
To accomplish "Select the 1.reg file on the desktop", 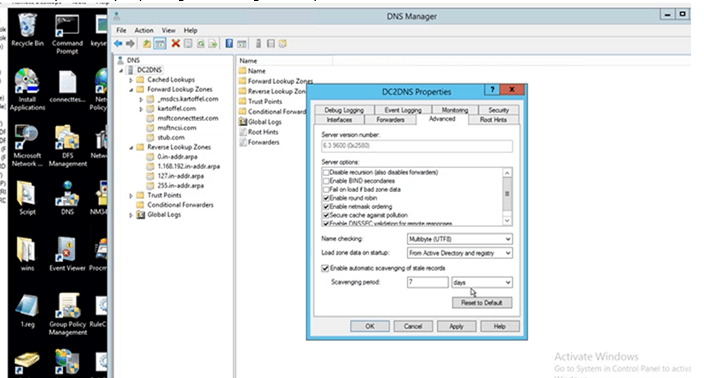I will pyautogui.click(x=27, y=311).
